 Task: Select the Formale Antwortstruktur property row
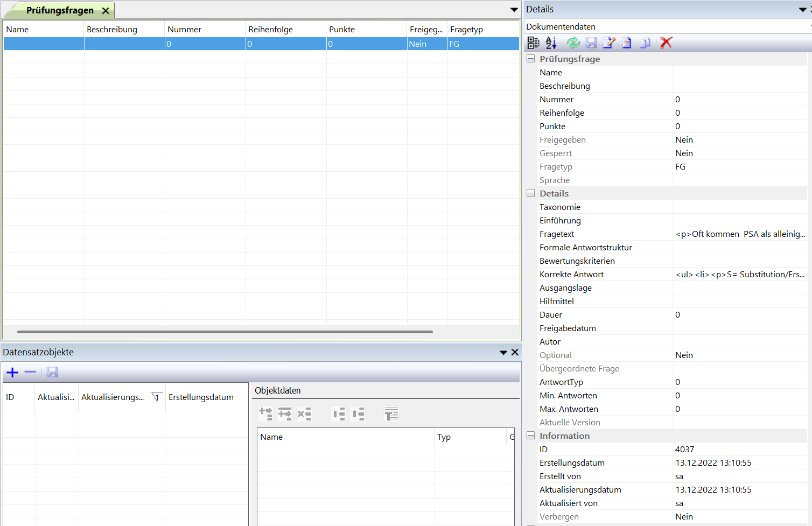pyautogui.click(x=672, y=248)
